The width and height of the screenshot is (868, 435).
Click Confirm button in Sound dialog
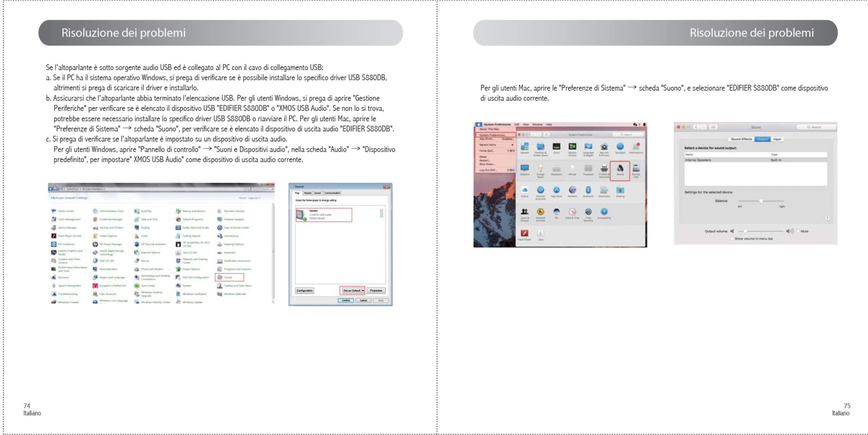click(346, 300)
